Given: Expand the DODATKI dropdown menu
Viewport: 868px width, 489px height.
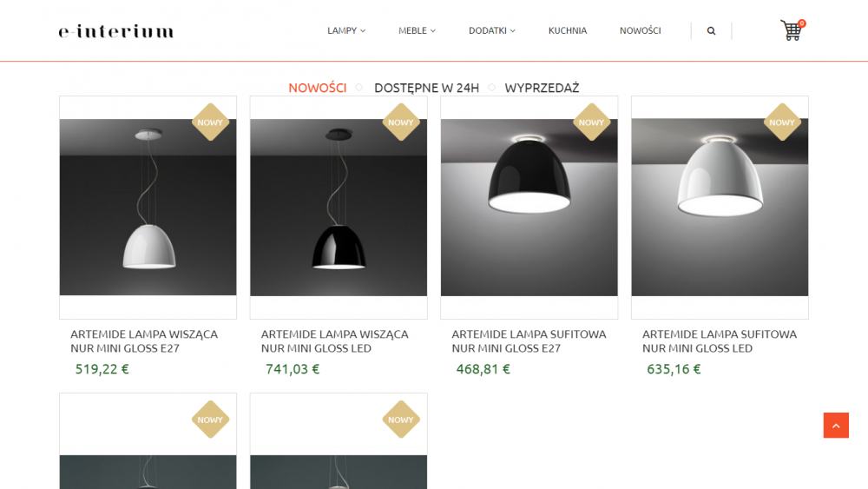Looking at the screenshot, I should [492, 31].
